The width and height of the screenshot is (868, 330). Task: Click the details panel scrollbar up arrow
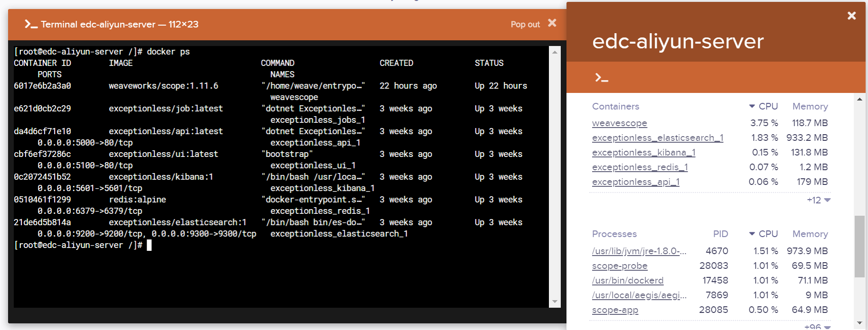(x=859, y=99)
